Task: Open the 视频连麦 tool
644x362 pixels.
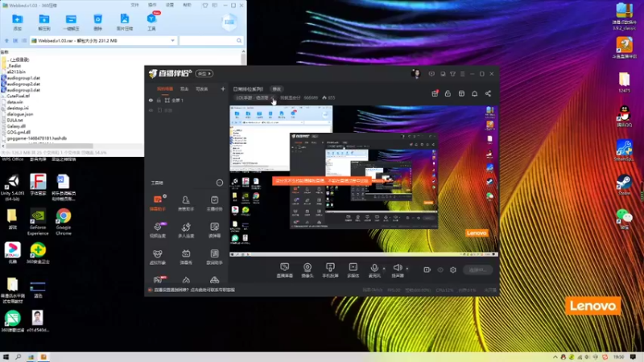Action: click(x=158, y=230)
